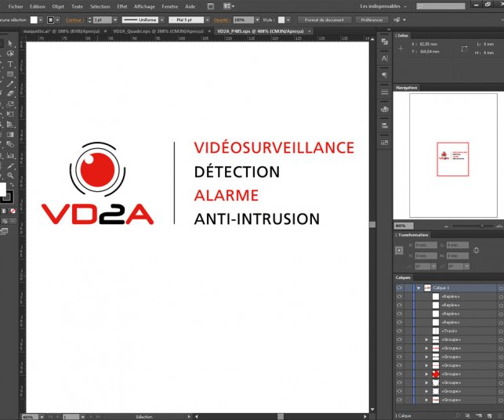Open the Fichier menu
The height and width of the screenshot is (420, 504).
[16, 5]
